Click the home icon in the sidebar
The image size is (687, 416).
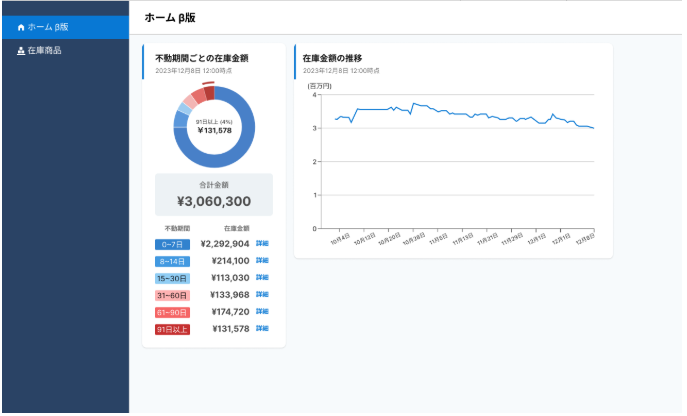(20, 27)
